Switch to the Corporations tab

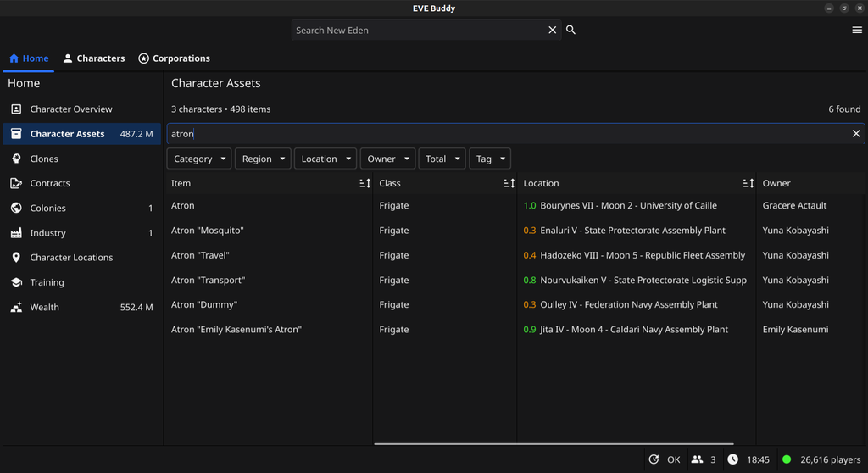pos(175,58)
